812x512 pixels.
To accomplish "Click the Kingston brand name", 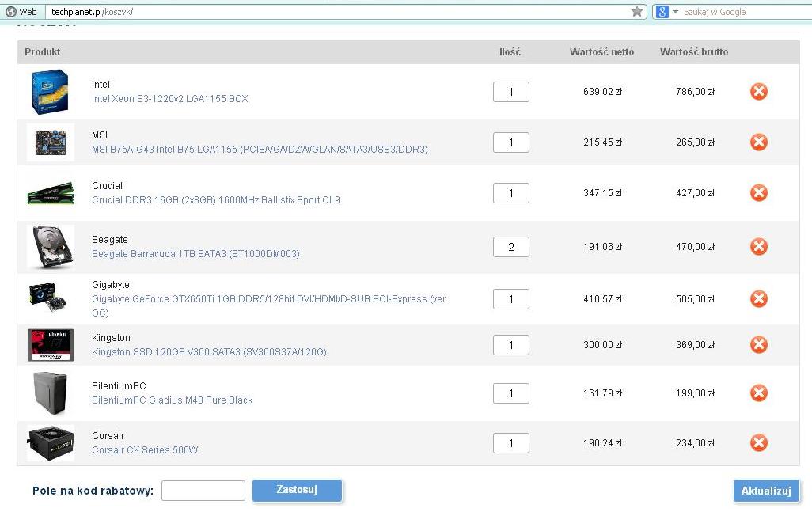I will [x=111, y=338].
